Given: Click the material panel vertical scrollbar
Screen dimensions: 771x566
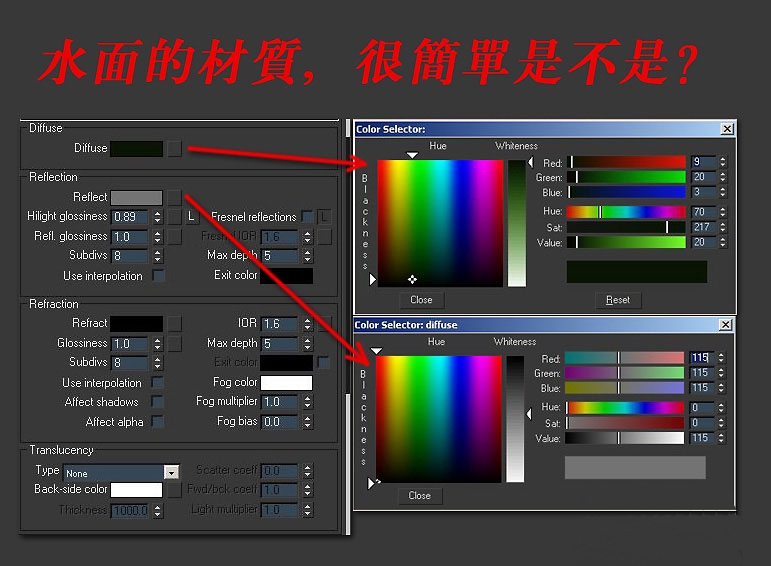Looking at the screenshot, I should coord(349,325).
